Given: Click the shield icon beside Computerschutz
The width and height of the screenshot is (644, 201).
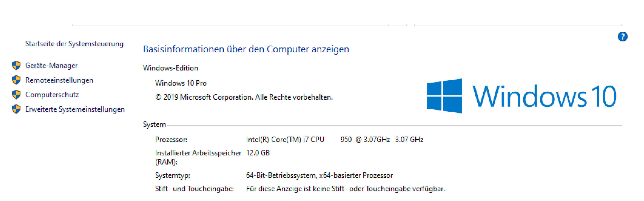Looking at the screenshot, I should (x=16, y=95).
